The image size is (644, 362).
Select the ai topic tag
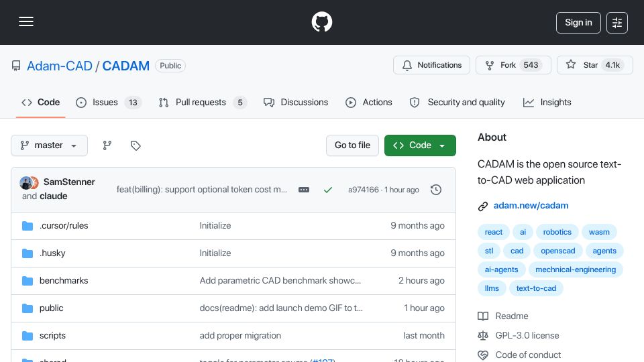523,232
